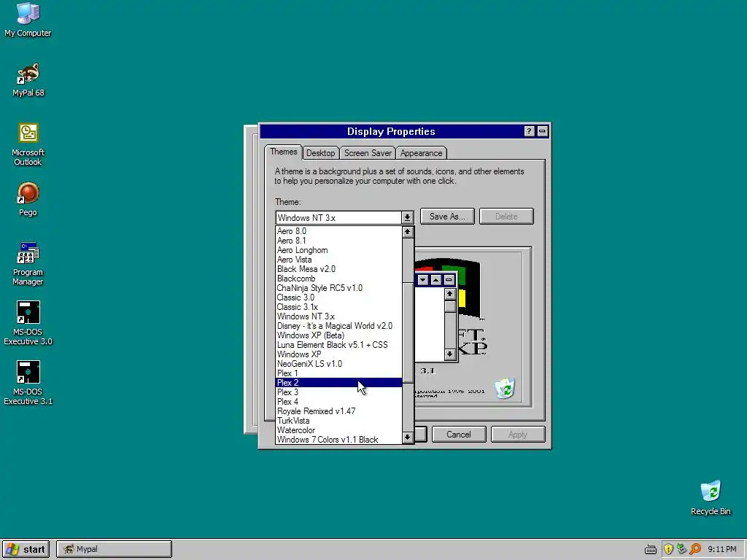
Task: Select the Aero Longhorn theme
Action: (x=338, y=250)
